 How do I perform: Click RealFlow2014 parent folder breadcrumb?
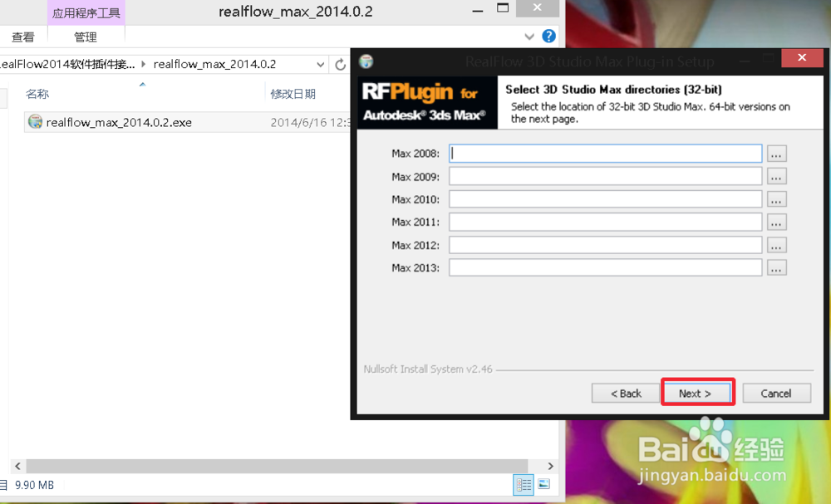(68, 64)
